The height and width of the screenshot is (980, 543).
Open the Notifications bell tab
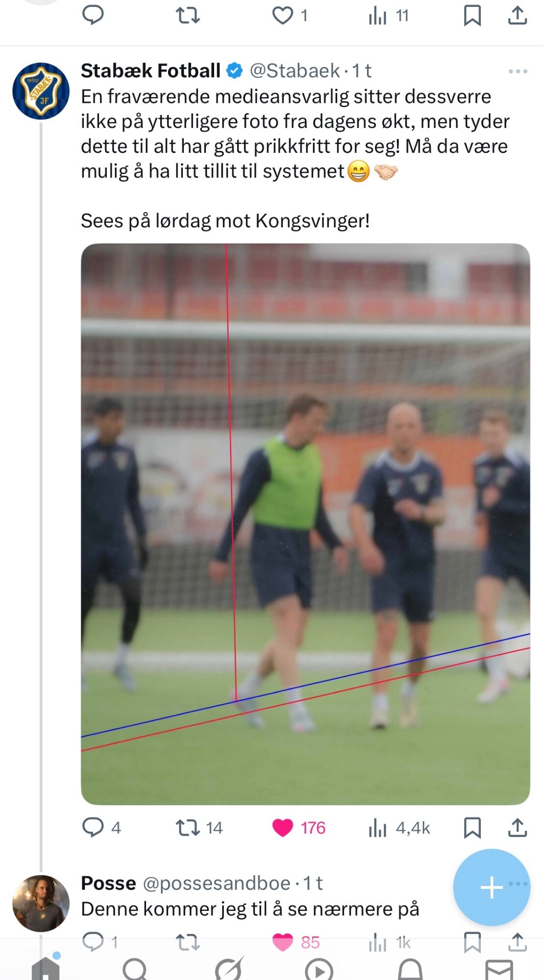tap(410, 969)
